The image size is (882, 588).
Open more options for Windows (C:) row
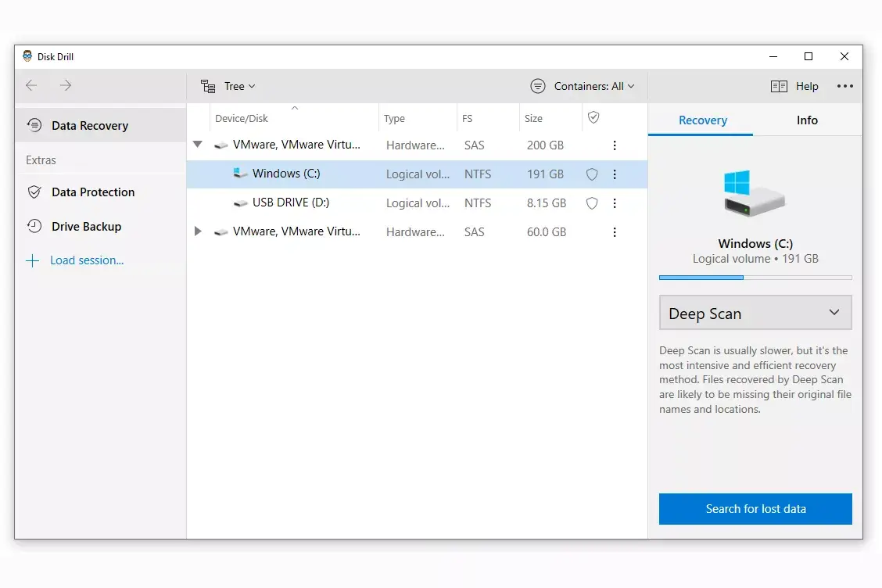click(x=615, y=174)
